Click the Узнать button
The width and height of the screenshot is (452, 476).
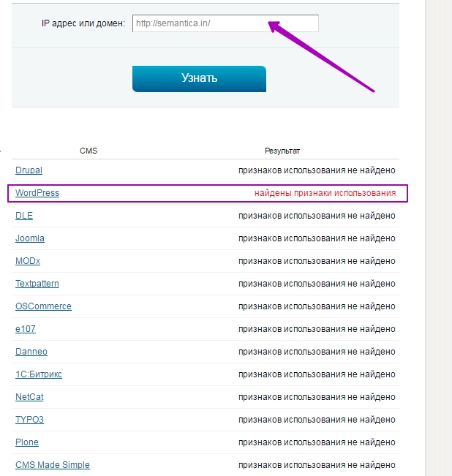199,79
